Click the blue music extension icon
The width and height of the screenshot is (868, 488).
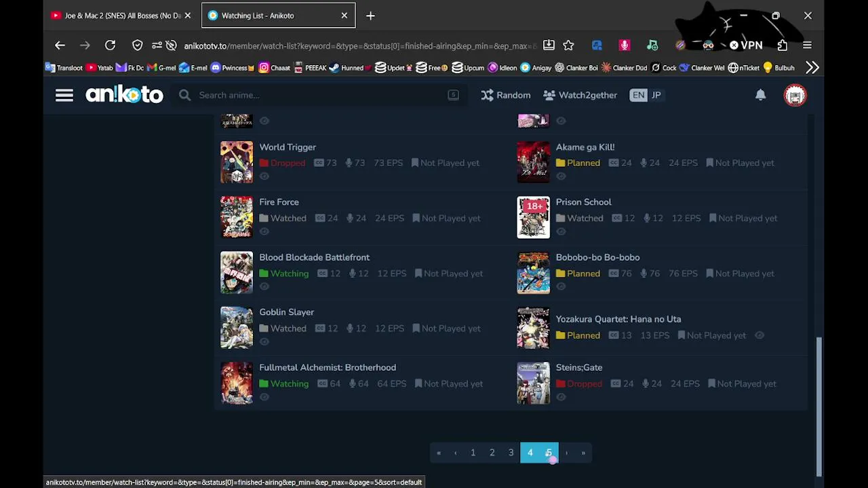[597, 45]
